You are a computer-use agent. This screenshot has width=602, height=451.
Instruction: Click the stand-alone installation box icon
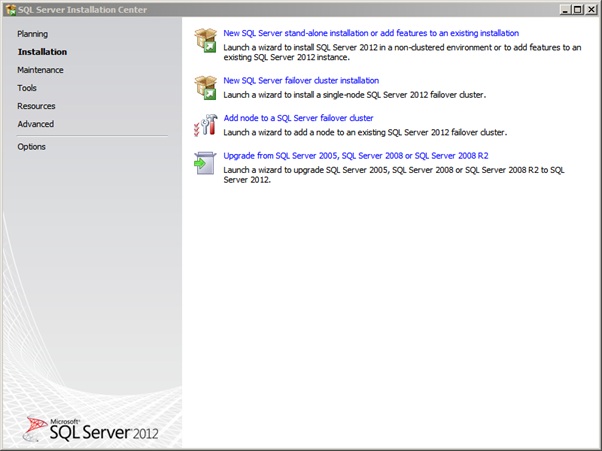click(206, 41)
